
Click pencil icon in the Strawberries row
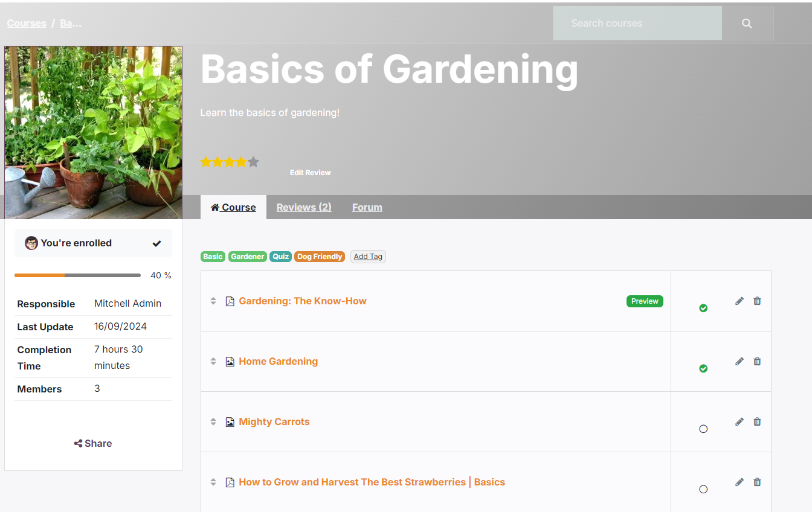point(739,482)
